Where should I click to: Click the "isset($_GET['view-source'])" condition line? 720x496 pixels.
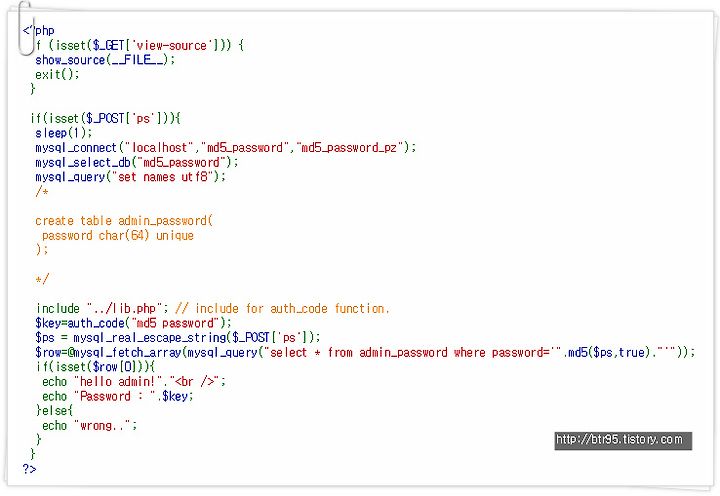140,45
